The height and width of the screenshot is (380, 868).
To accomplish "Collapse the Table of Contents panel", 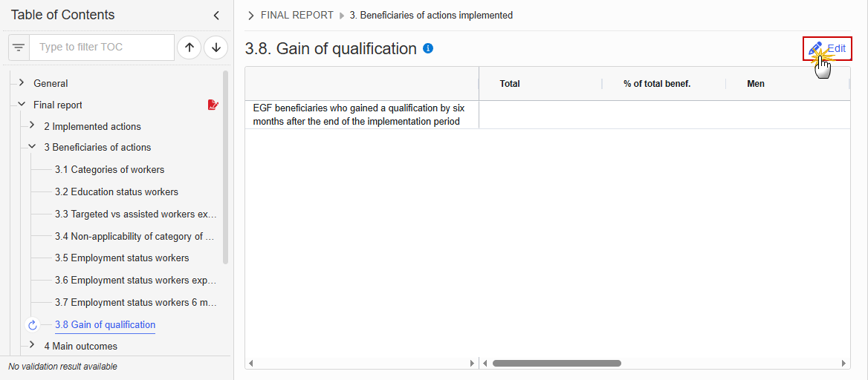I will (x=216, y=16).
